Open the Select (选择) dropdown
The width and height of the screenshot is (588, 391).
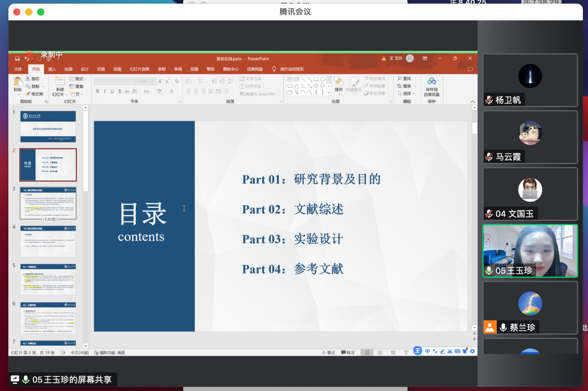point(405,94)
